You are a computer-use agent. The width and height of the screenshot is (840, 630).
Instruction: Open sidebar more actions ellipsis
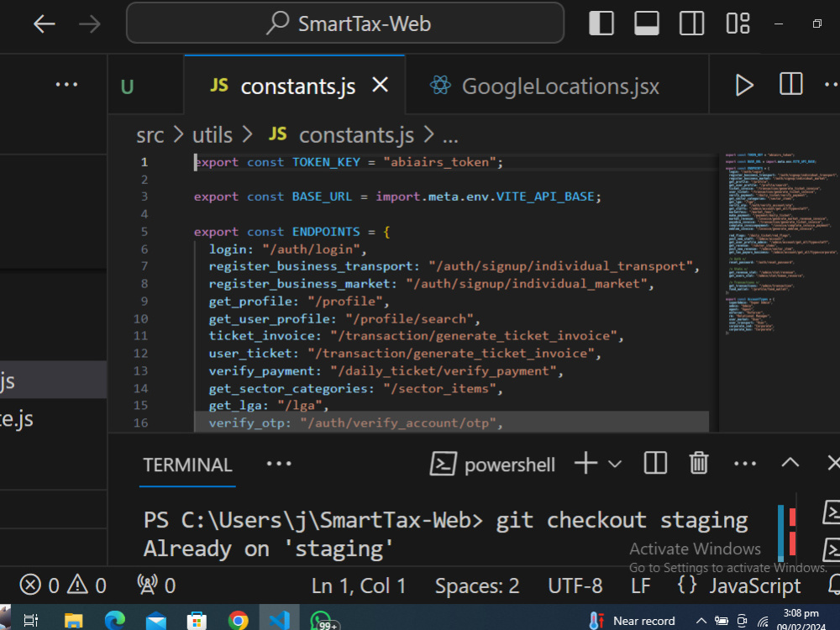coord(66,84)
